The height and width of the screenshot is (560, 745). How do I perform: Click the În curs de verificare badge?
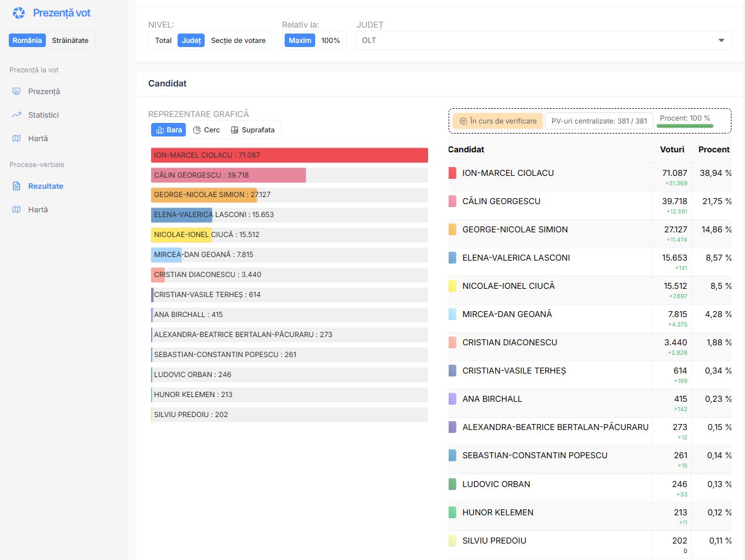point(497,121)
